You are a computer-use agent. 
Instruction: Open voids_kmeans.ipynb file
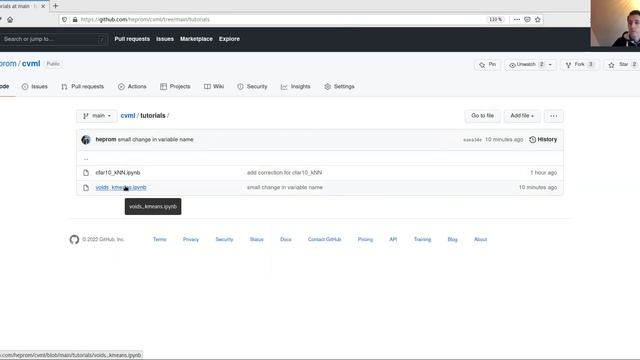click(x=121, y=187)
